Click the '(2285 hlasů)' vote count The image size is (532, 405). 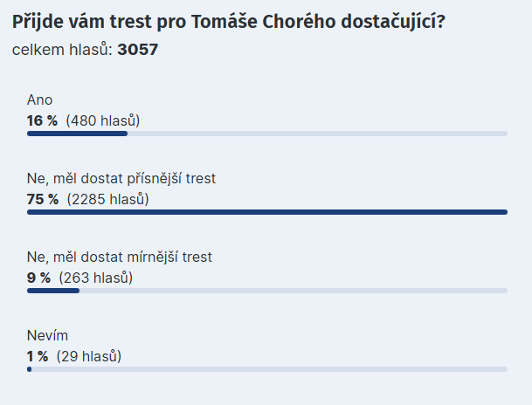(108, 199)
